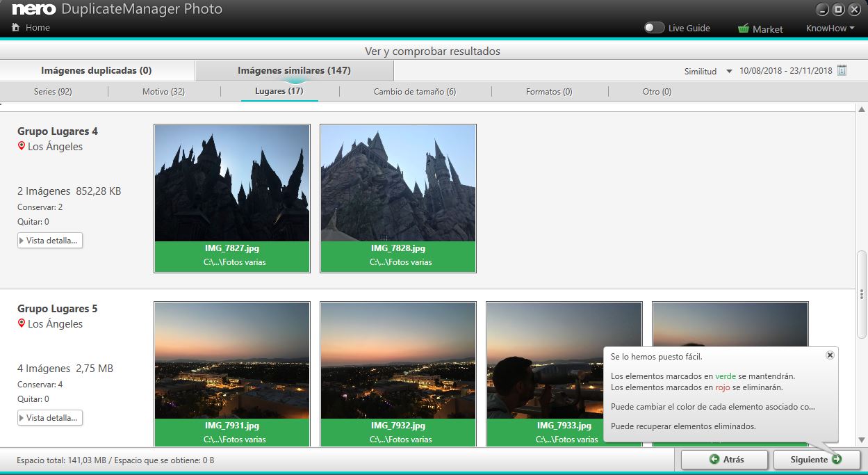Image resolution: width=868 pixels, height=475 pixels.
Task: Click the vertical scrollbar thumb
Action: click(862, 293)
